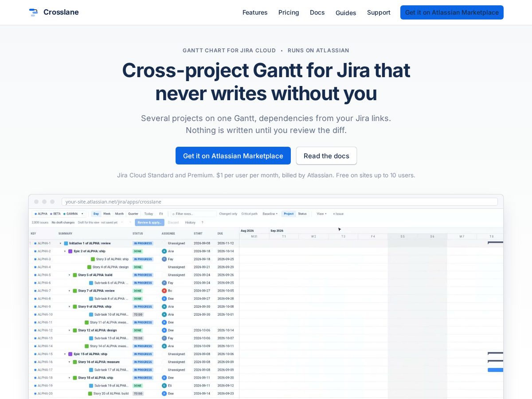The height and width of the screenshot is (399, 532).
Task: Collapse Story 12 of ALPHA: design
Action: pos(70,330)
